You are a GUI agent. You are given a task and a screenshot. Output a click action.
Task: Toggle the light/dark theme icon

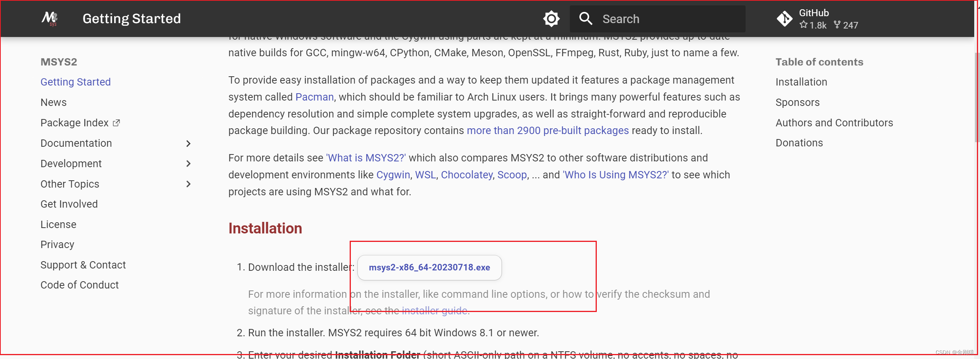[x=551, y=18]
